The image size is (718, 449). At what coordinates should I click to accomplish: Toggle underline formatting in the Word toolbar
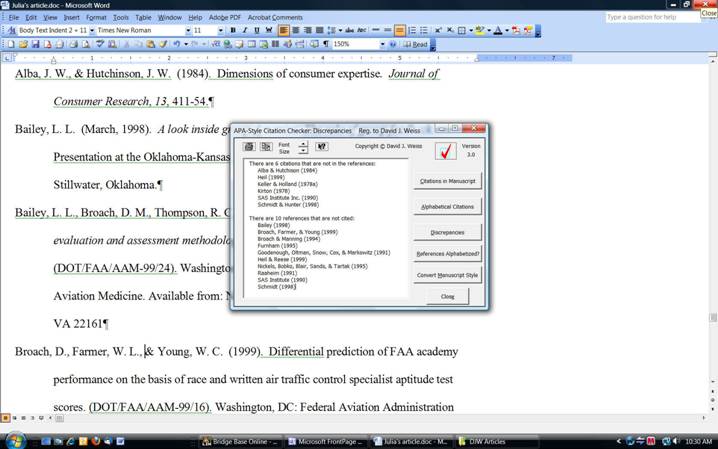point(256,30)
